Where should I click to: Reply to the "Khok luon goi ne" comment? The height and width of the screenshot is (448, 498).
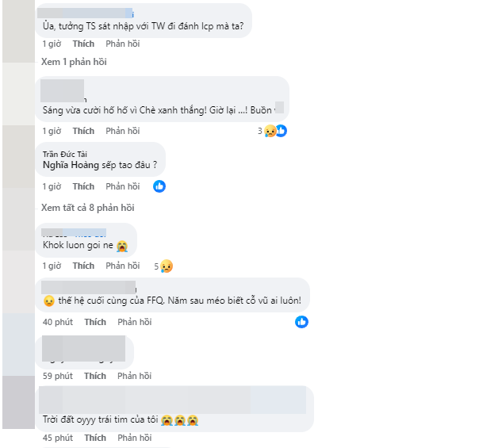tap(122, 266)
